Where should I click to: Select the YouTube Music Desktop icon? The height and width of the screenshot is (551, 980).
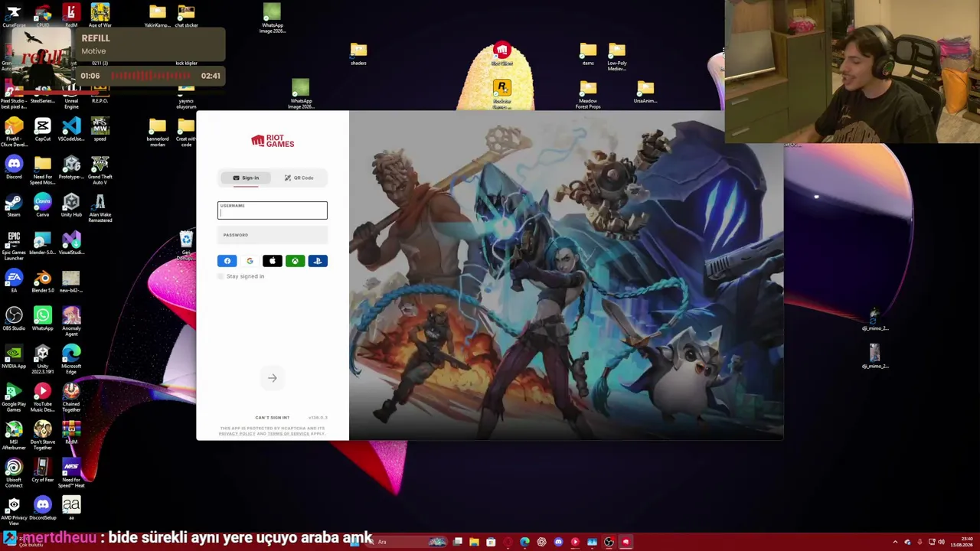click(42, 396)
